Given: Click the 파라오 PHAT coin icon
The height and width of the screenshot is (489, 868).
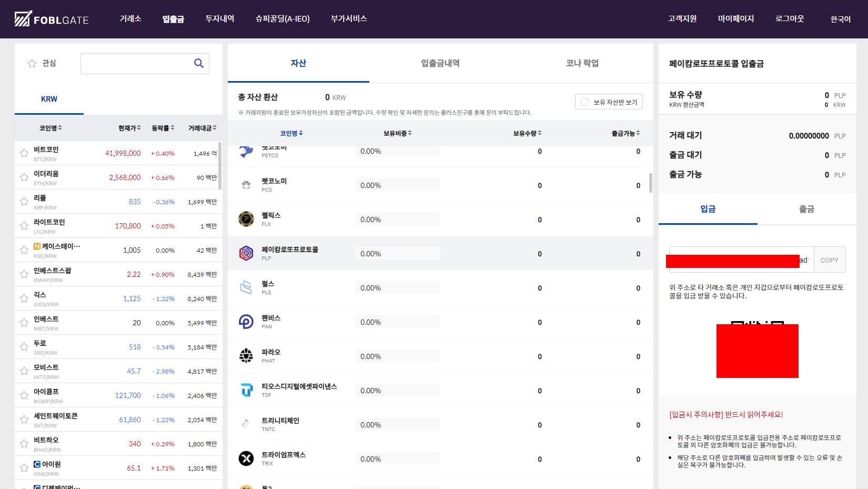Looking at the screenshot, I should tap(246, 356).
